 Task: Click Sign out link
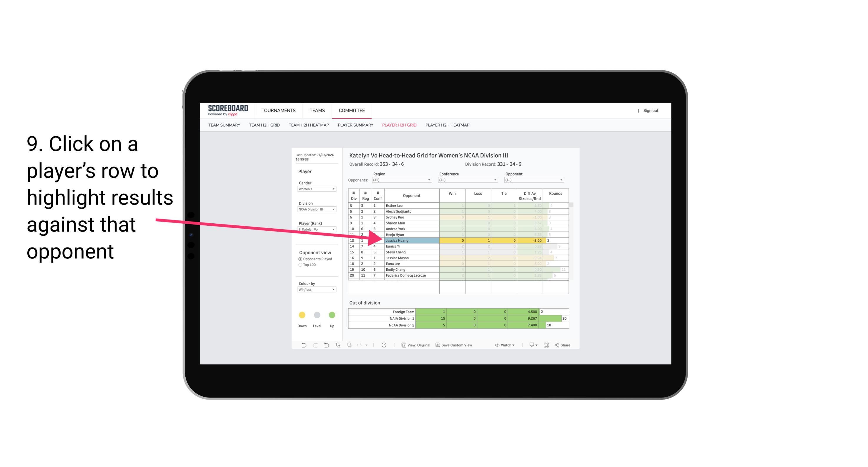point(651,111)
